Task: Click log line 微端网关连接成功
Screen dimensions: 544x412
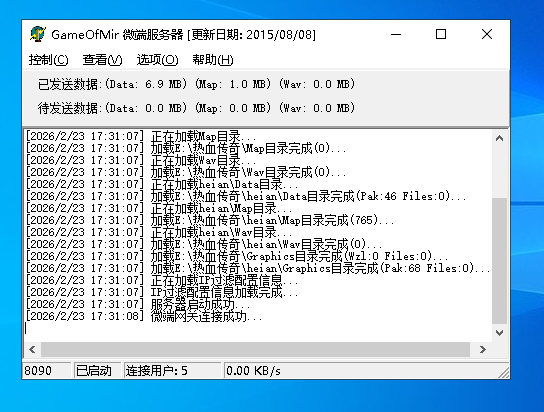Action: (144, 316)
